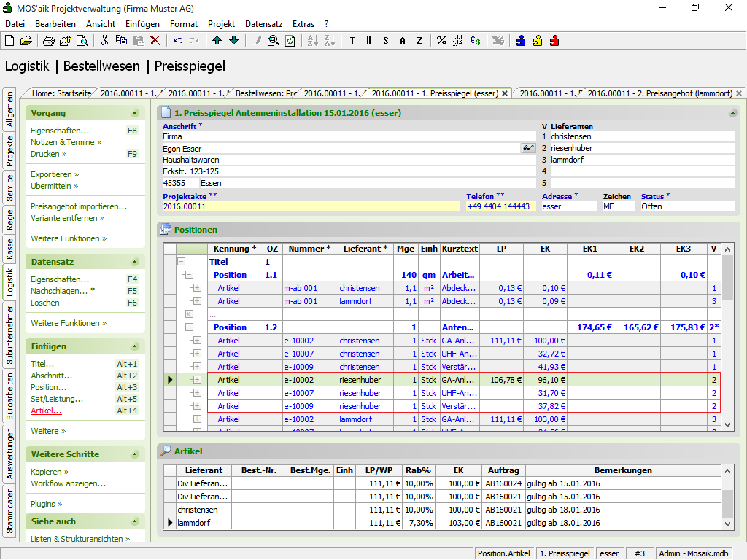The width and height of the screenshot is (747, 560).
Task: Click the Open folder icon
Action: (26, 41)
